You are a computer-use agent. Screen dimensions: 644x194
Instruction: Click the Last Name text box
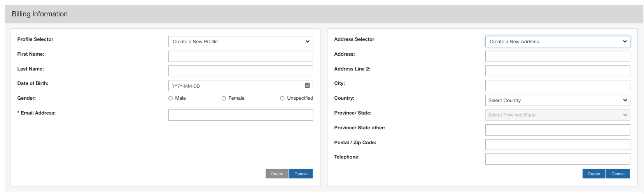coord(240,71)
